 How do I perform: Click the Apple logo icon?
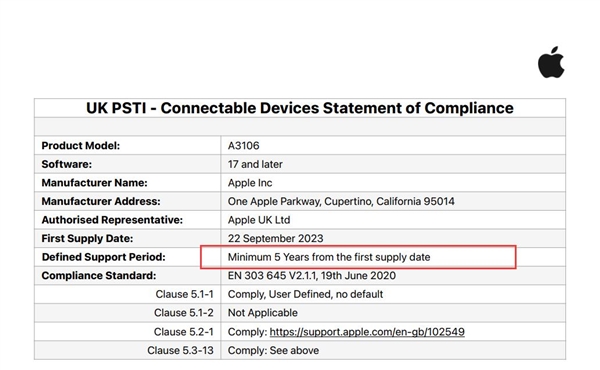(x=551, y=63)
